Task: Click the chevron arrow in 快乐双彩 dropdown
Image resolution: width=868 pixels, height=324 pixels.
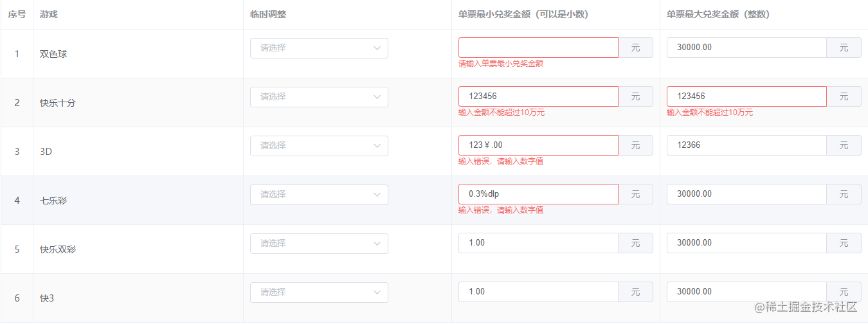Action: [377, 244]
